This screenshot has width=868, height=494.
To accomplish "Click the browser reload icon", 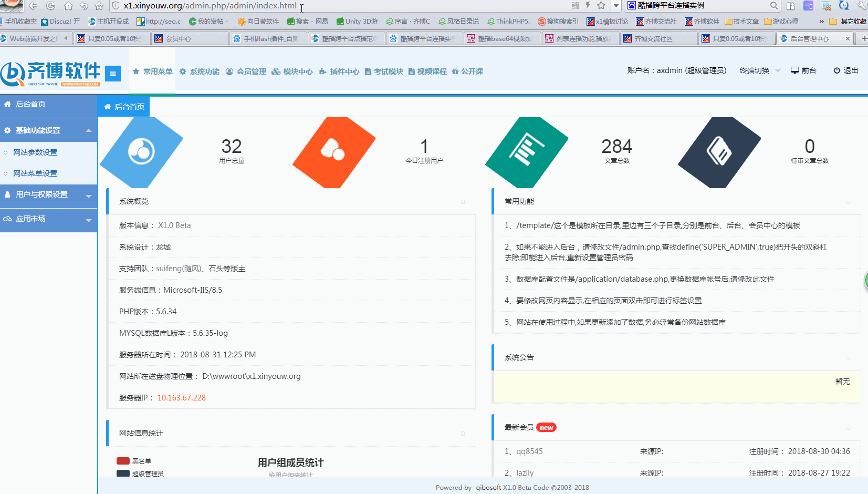I will tap(51, 6).
